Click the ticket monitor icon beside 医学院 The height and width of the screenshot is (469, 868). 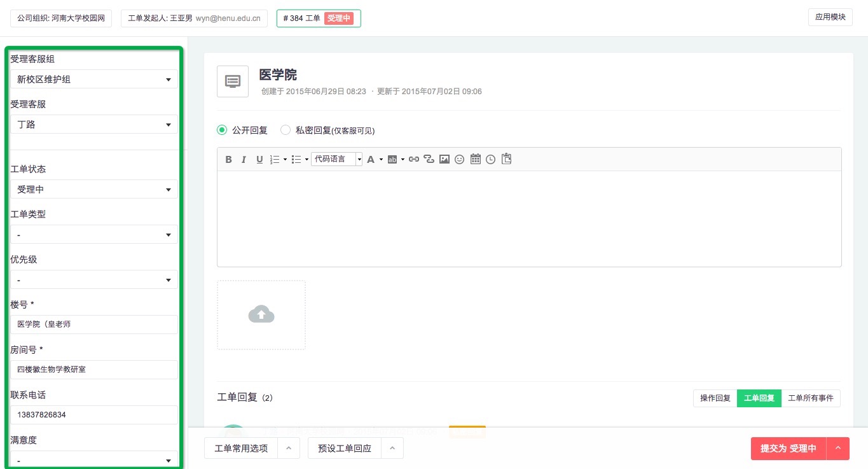[233, 81]
